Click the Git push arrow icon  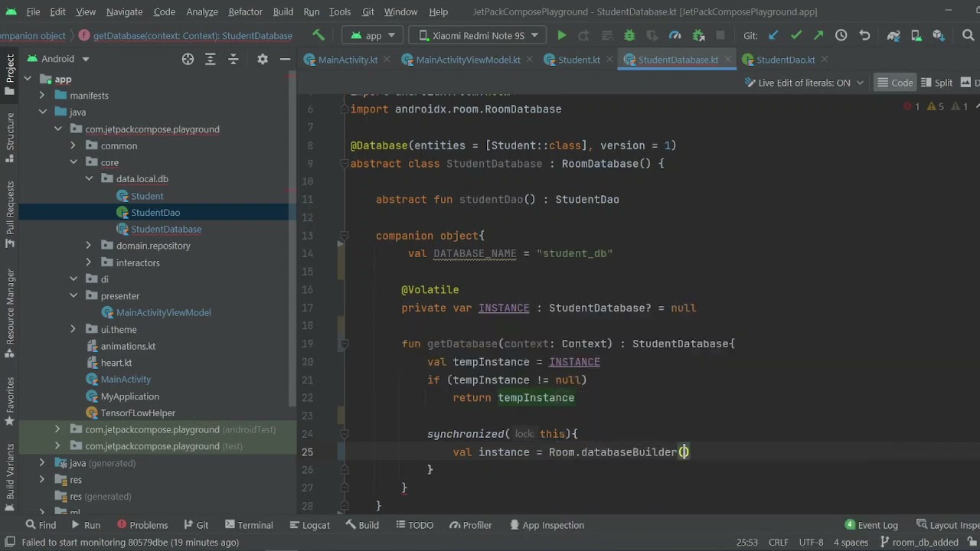[x=818, y=36]
